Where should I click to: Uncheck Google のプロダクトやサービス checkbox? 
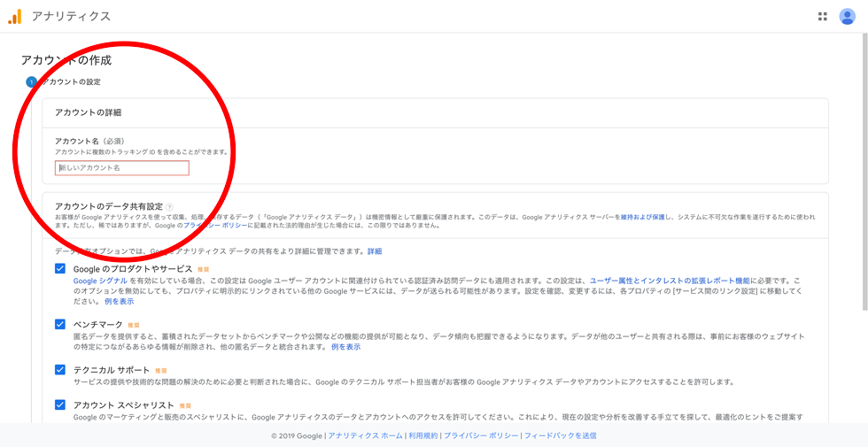pos(60,268)
